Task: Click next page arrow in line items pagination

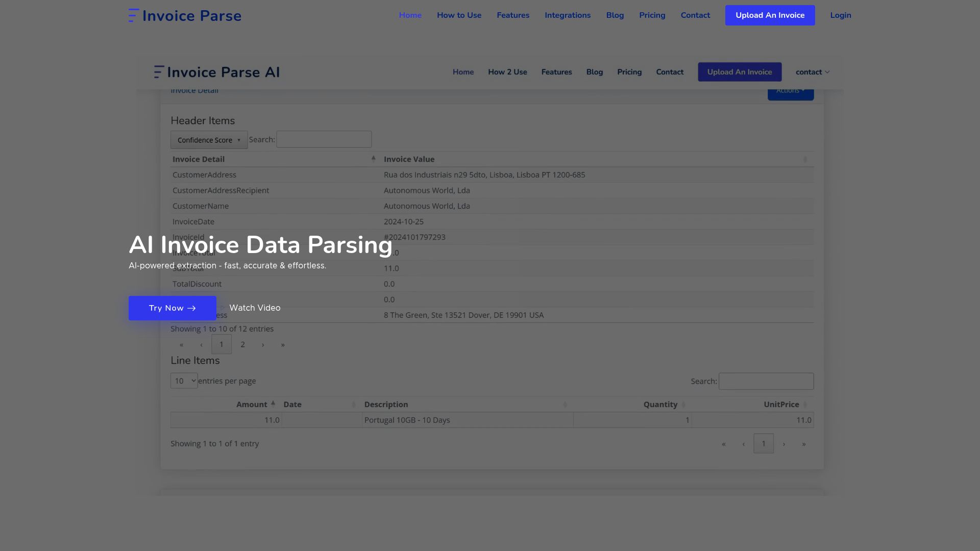Action: (784, 444)
